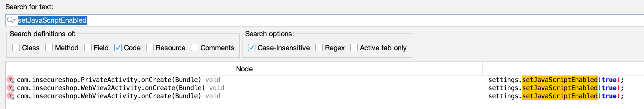Image resolution: width=644 pixels, height=109 pixels.
Task: Click the Node column header
Action: [x=244, y=69]
